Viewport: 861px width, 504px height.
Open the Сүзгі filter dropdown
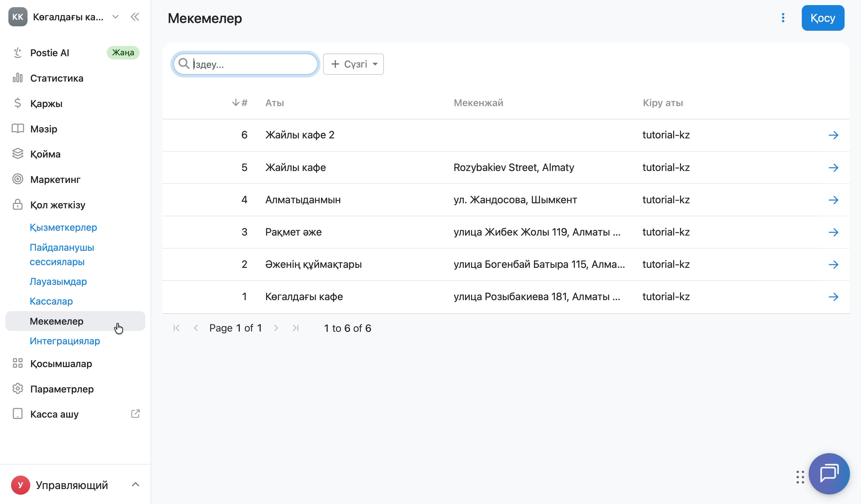pyautogui.click(x=353, y=64)
